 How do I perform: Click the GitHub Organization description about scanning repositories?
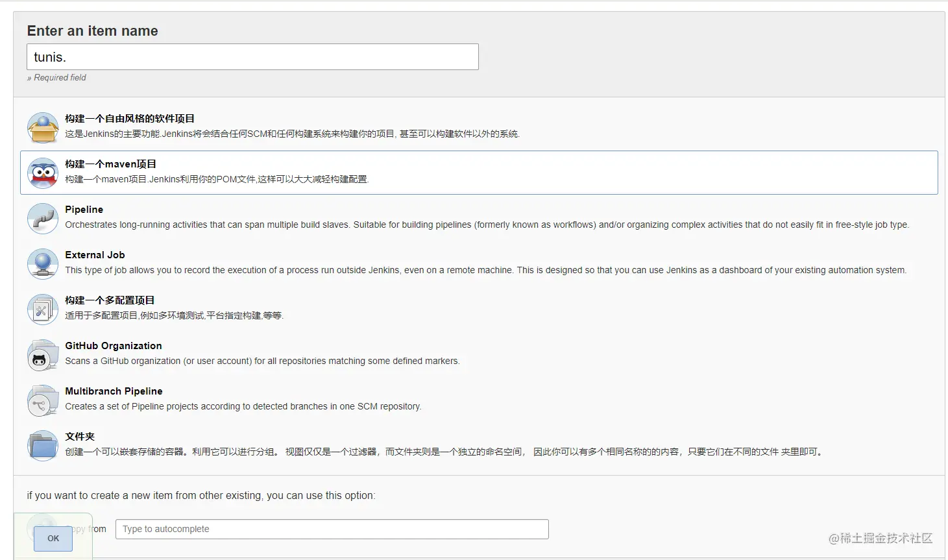click(262, 361)
